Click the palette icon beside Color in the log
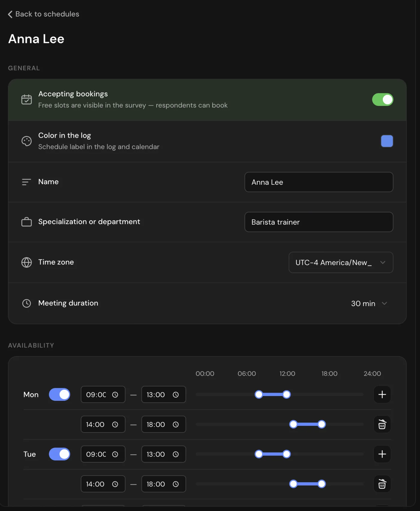 [x=26, y=141]
